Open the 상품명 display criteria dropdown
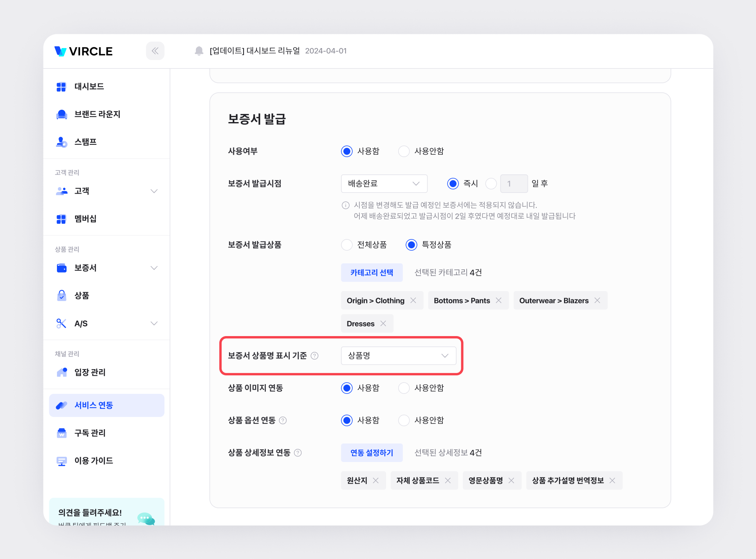 coord(398,356)
